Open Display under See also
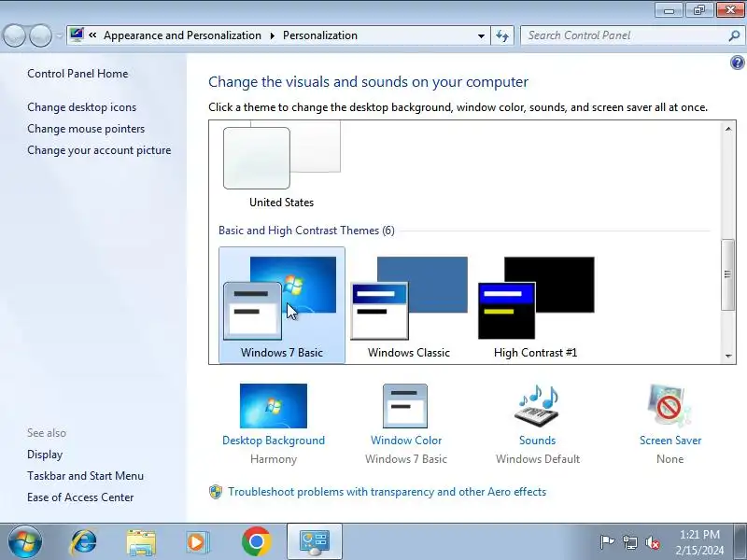 [45, 455]
